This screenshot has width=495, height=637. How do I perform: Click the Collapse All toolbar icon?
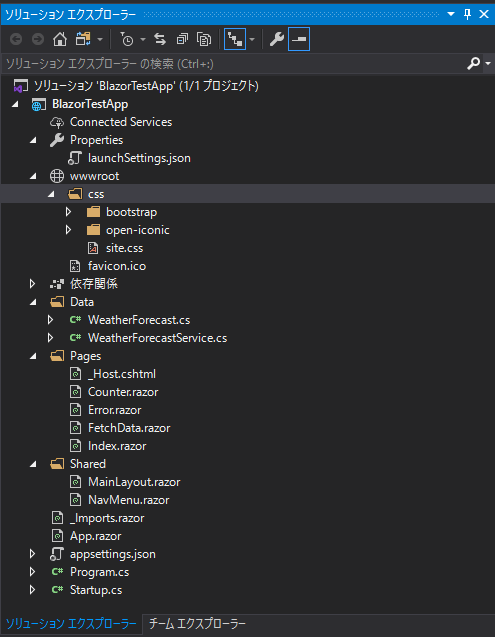coord(182,39)
